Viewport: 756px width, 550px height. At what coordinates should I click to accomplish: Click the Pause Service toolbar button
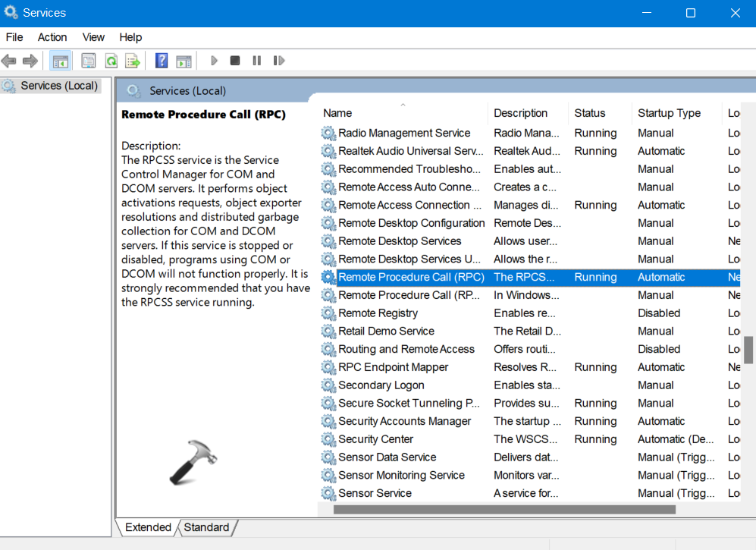257,61
